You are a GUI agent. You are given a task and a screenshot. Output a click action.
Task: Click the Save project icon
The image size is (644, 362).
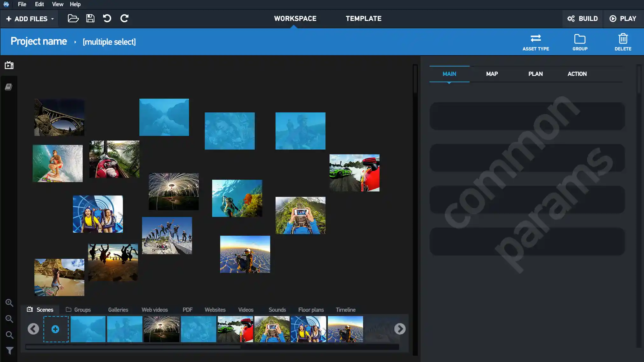(x=90, y=18)
